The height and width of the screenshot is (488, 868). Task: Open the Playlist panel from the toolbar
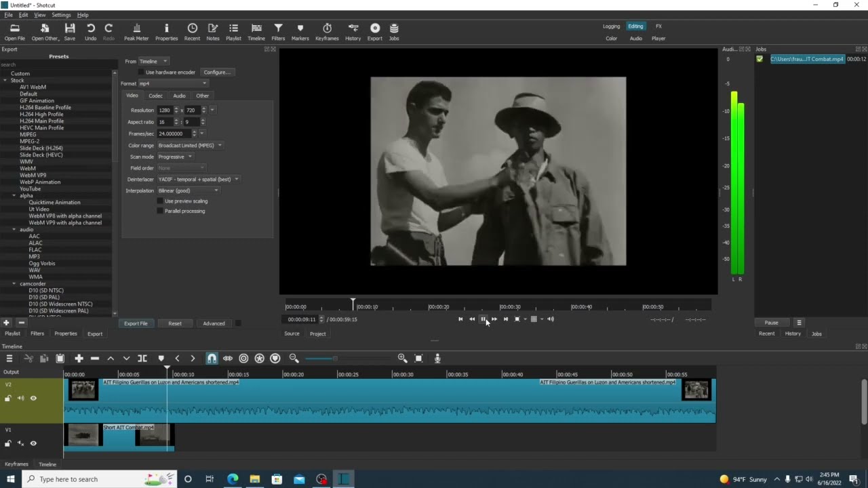pos(233,31)
